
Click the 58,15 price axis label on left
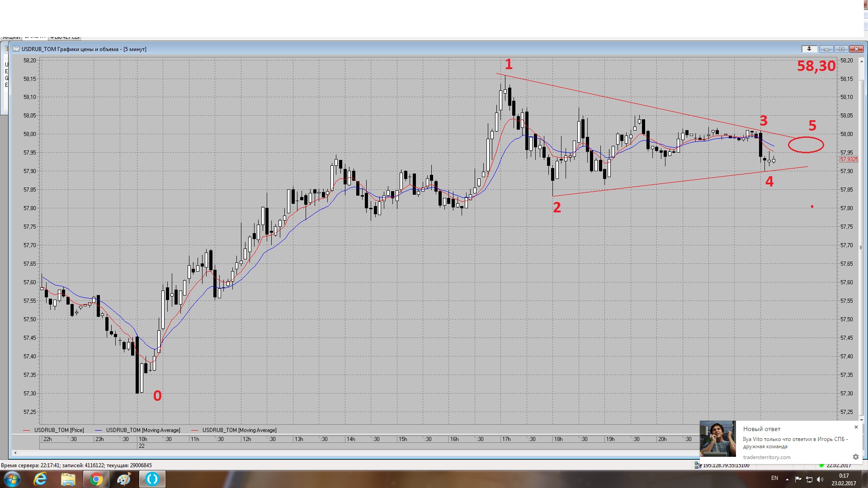click(29, 79)
